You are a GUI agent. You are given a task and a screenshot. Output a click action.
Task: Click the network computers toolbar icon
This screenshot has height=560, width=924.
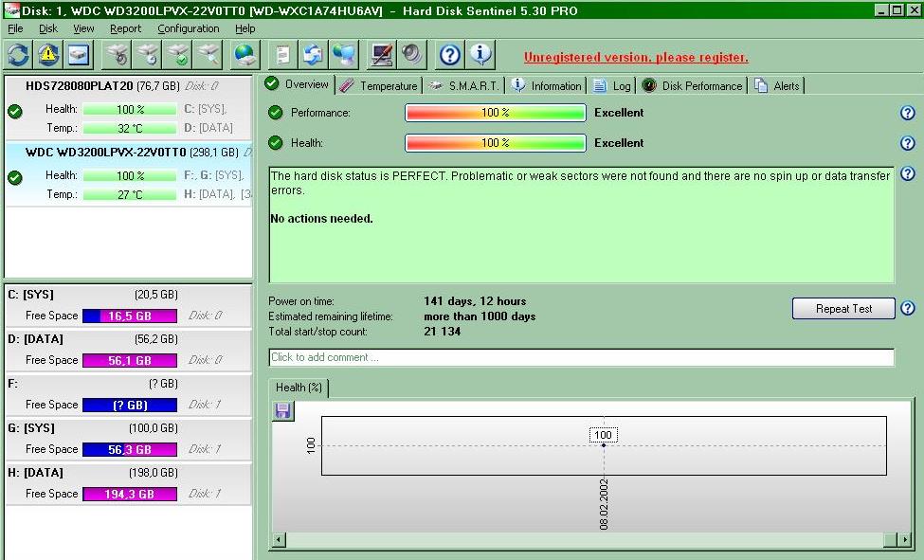pyautogui.click(x=344, y=55)
